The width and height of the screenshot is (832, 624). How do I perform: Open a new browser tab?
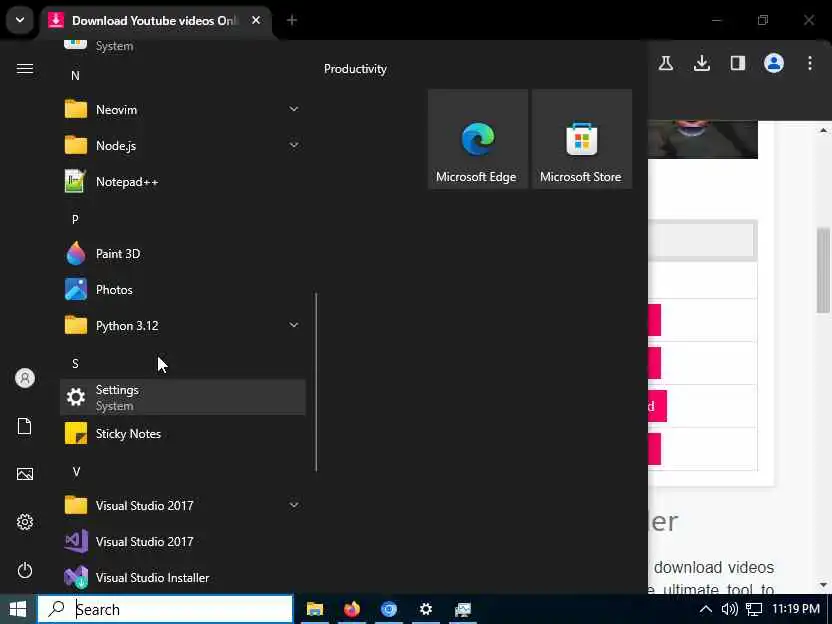(292, 20)
